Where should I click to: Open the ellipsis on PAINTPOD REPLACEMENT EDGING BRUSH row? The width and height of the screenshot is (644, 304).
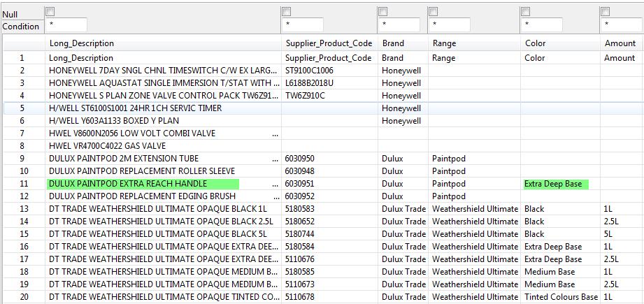pyautogui.click(x=275, y=196)
